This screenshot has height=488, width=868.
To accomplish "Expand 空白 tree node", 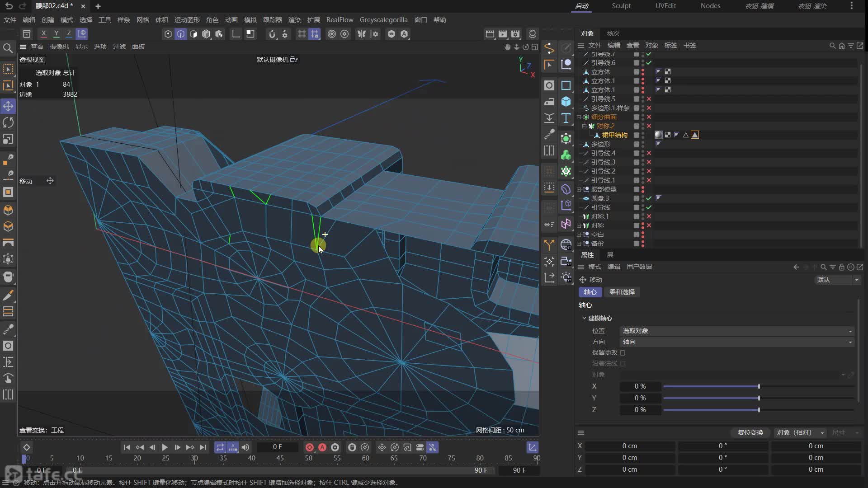I will click(x=579, y=235).
